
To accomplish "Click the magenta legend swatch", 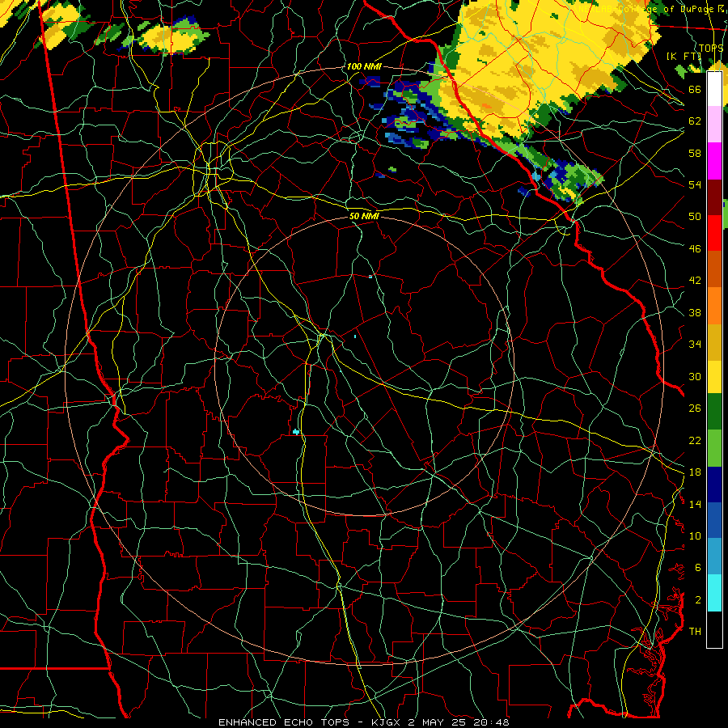I will click(x=714, y=161).
